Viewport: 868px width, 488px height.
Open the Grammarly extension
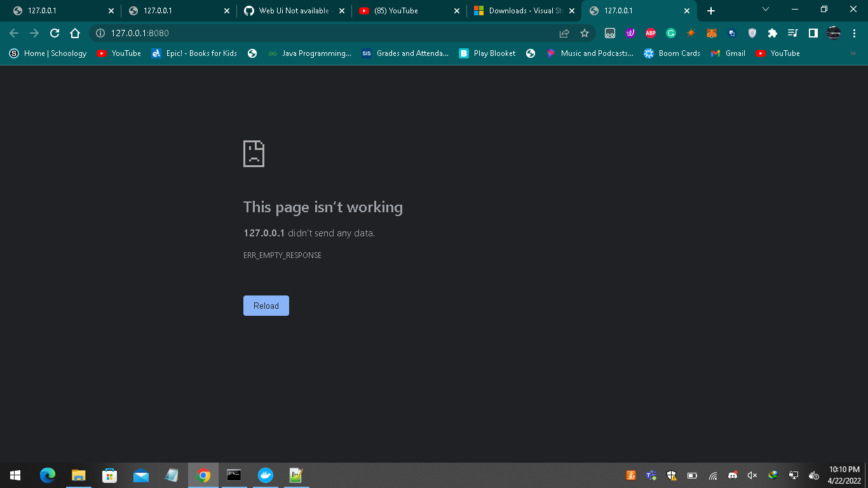click(x=670, y=33)
